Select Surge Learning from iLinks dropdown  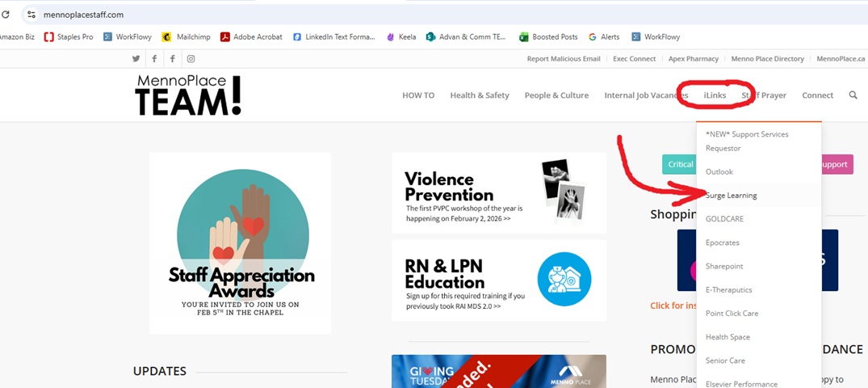731,196
